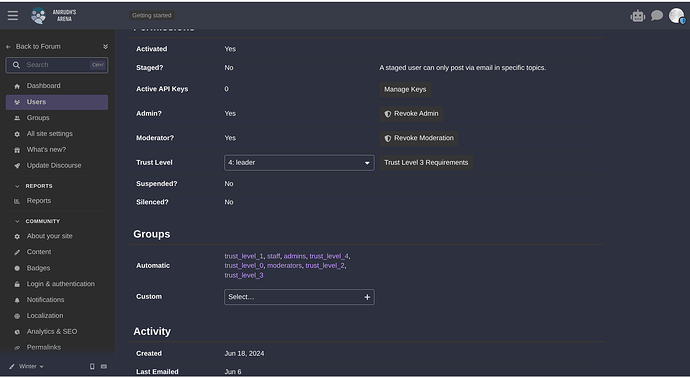The width and height of the screenshot is (690, 377).
Task: Collapse the REPORTS sidebar section
Action: click(x=17, y=186)
